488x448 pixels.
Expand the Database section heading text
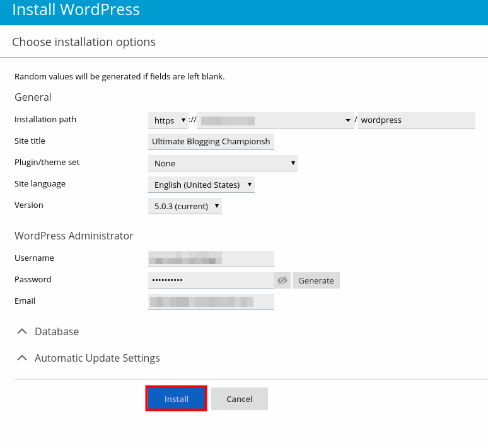57,331
